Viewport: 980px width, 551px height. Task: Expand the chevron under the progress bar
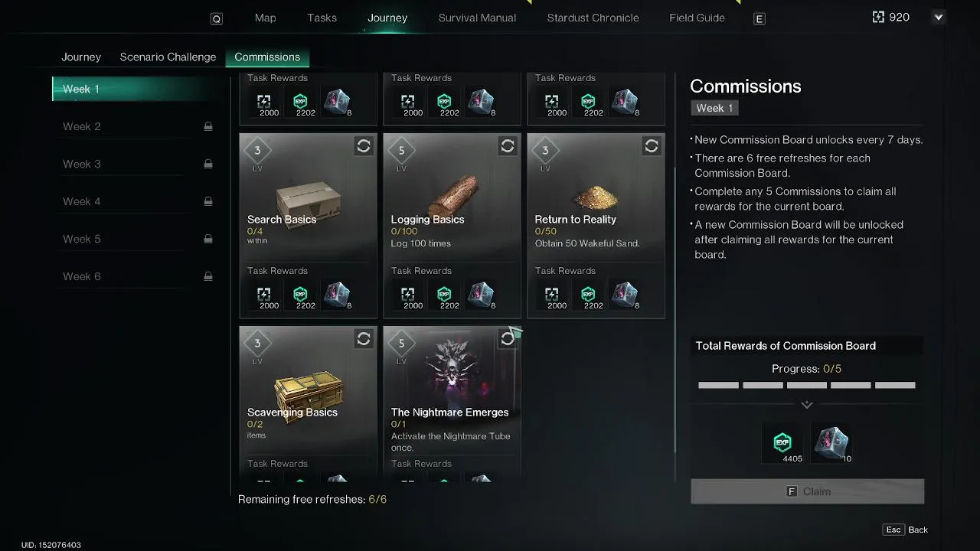(x=807, y=405)
